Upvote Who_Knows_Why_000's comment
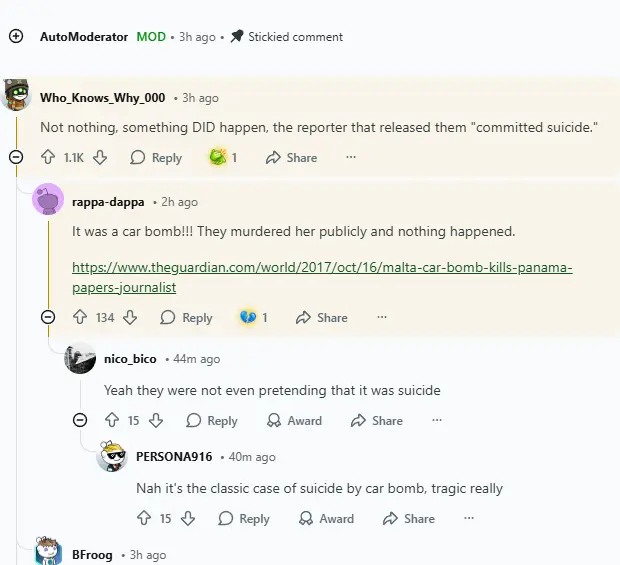 point(48,157)
